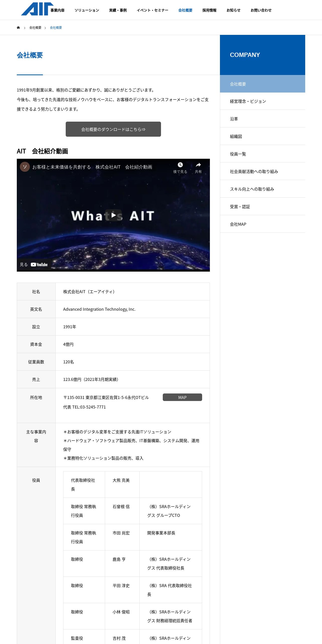Viewport: 322px width, 644px height.
Task: Click the home icon in breadcrumb
Action: (x=18, y=28)
